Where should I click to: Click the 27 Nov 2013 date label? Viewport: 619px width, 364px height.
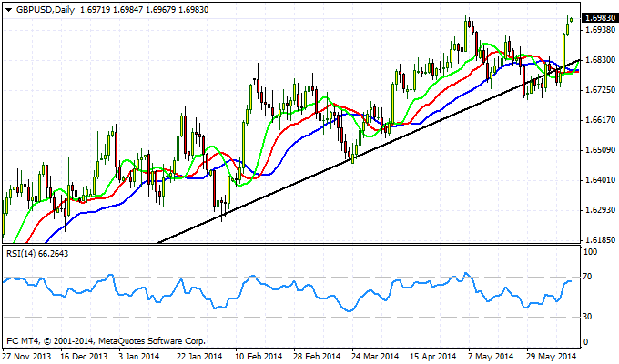[x=26, y=356]
